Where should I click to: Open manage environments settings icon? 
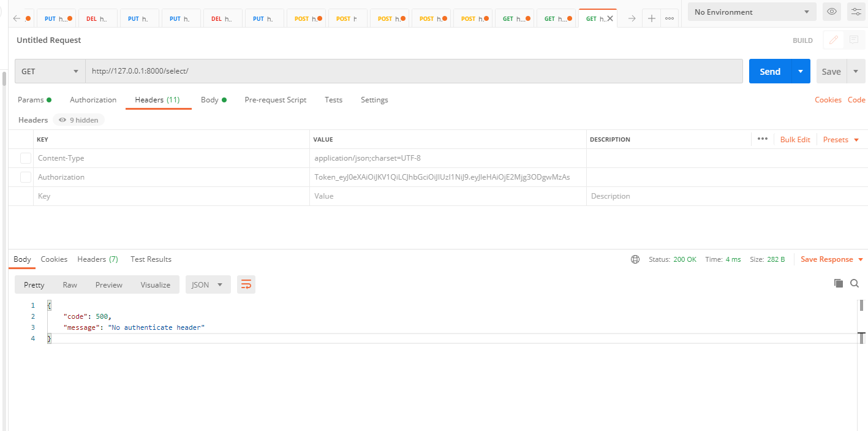click(856, 12)
